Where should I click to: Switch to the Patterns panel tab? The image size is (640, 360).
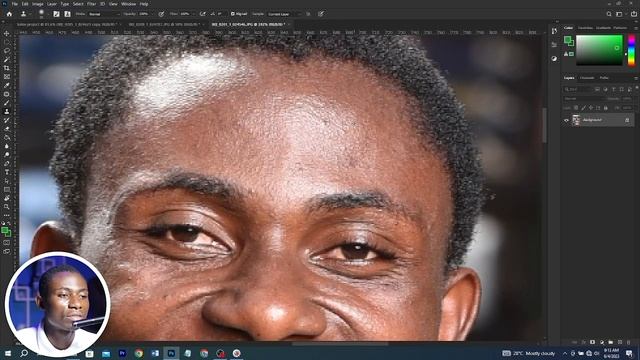coord(620,28)
